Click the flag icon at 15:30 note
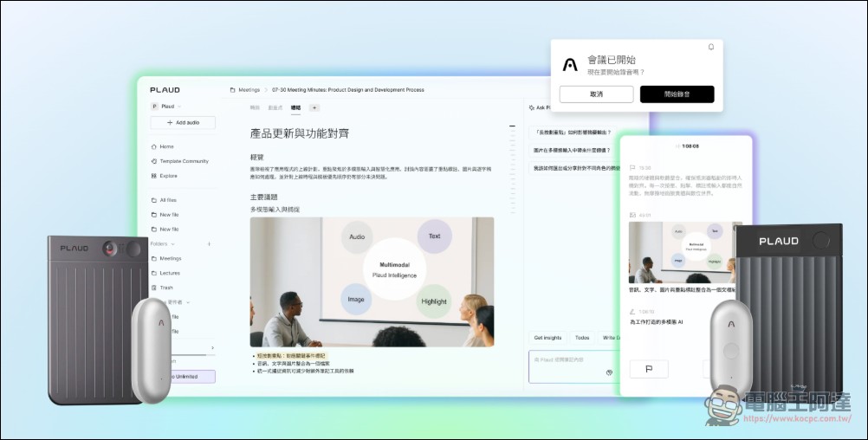The image size is (868, 440). tap(632, 167)
